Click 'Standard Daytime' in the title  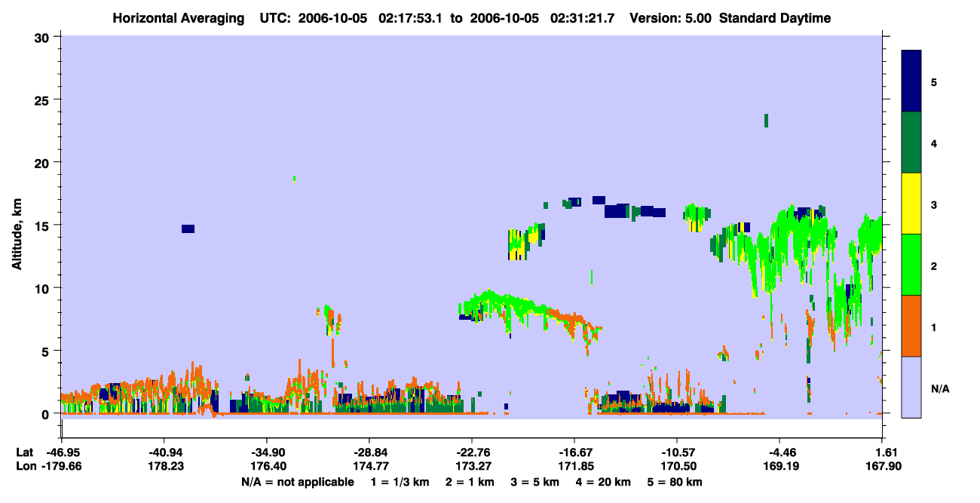[x=775, y=18]
